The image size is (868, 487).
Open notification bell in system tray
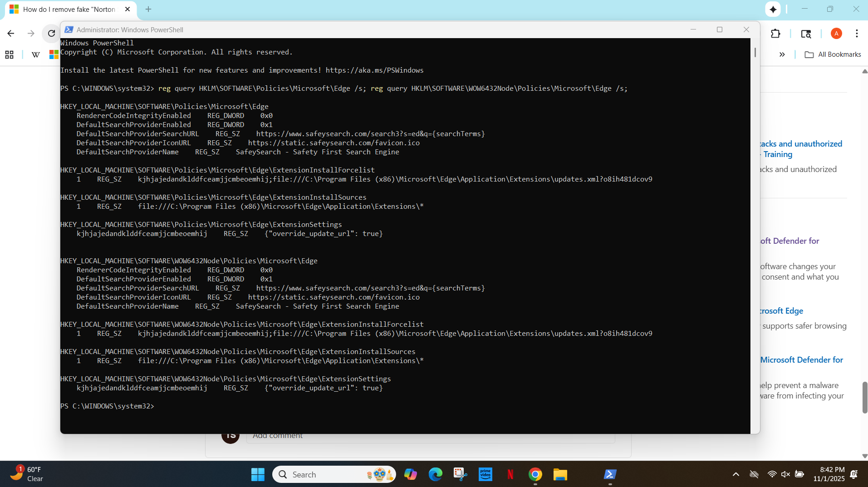click(854, 474)
